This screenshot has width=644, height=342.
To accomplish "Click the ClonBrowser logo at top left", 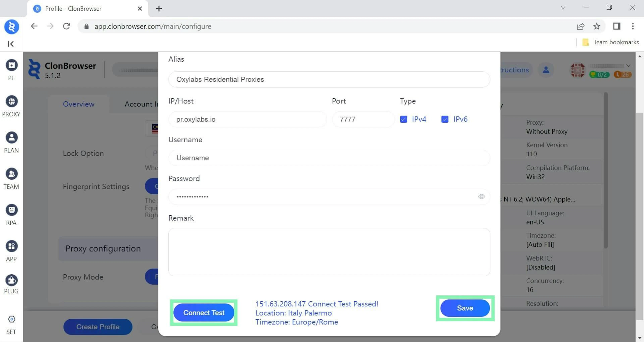I will click(x=12, y=26).
